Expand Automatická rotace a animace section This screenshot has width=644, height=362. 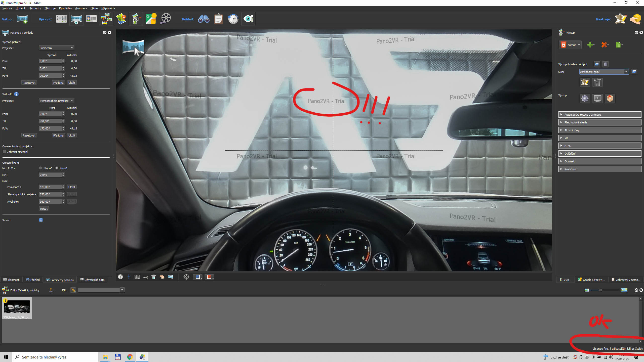point(600,114)
